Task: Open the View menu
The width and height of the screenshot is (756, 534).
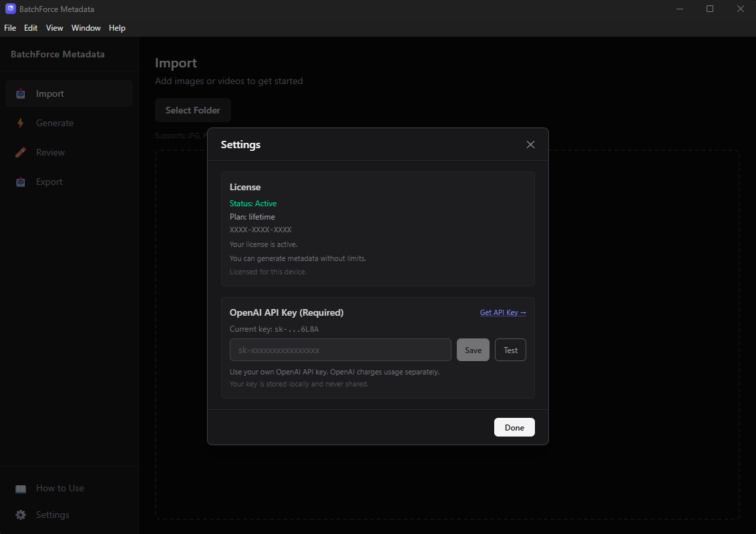Action: 54,28
